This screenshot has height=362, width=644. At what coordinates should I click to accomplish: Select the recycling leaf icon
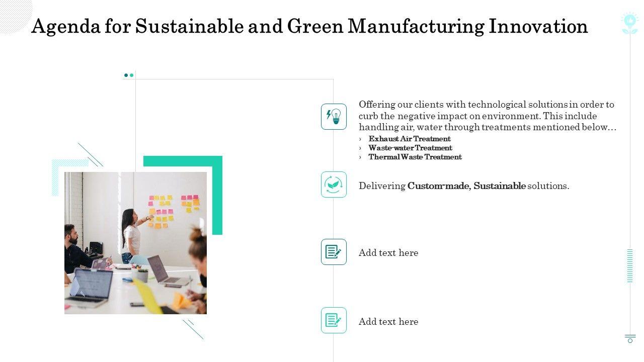[x=334, y=185]
